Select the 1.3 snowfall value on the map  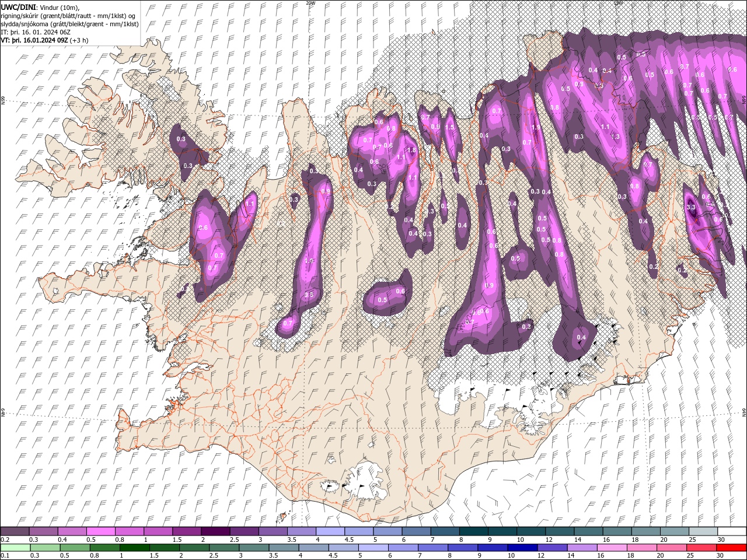616,136
